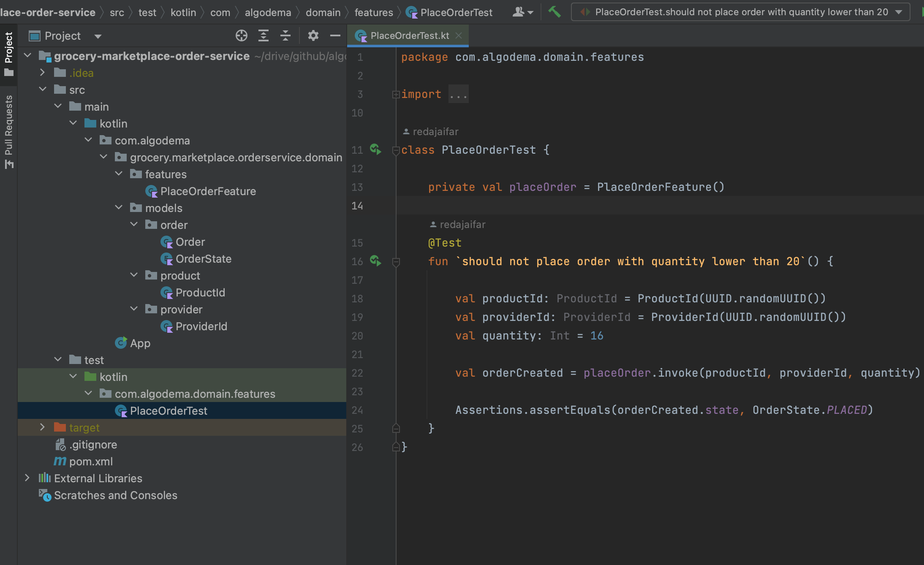Click line number 22 in gutter
The width and height of the screenshot is (924, 565).
coord(357,373)
